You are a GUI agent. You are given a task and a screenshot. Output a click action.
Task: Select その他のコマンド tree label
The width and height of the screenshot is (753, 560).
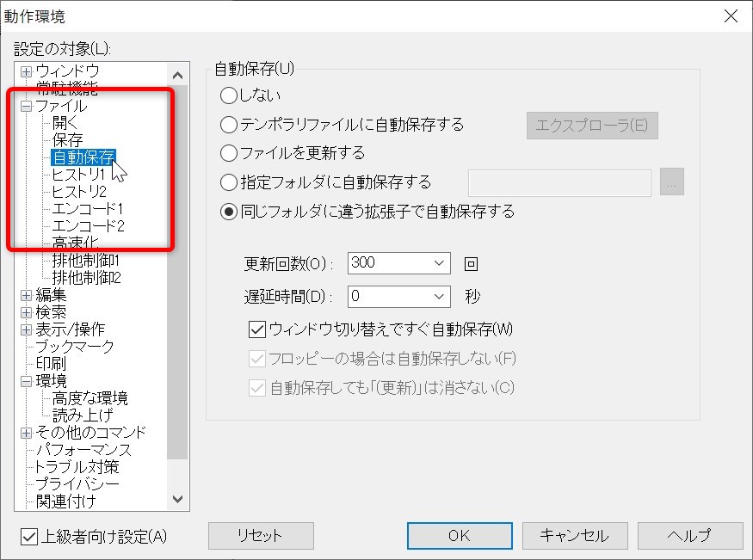pyautogui.click(x=90, y=433)
